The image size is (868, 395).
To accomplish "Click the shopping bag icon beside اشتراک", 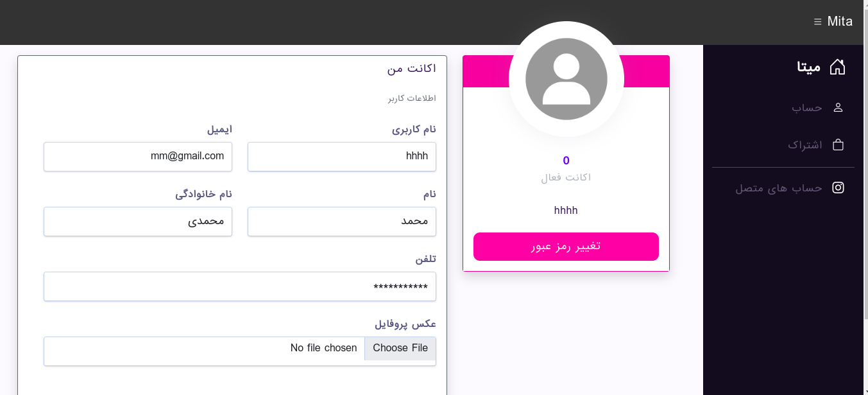I will [x=838, y=145].
